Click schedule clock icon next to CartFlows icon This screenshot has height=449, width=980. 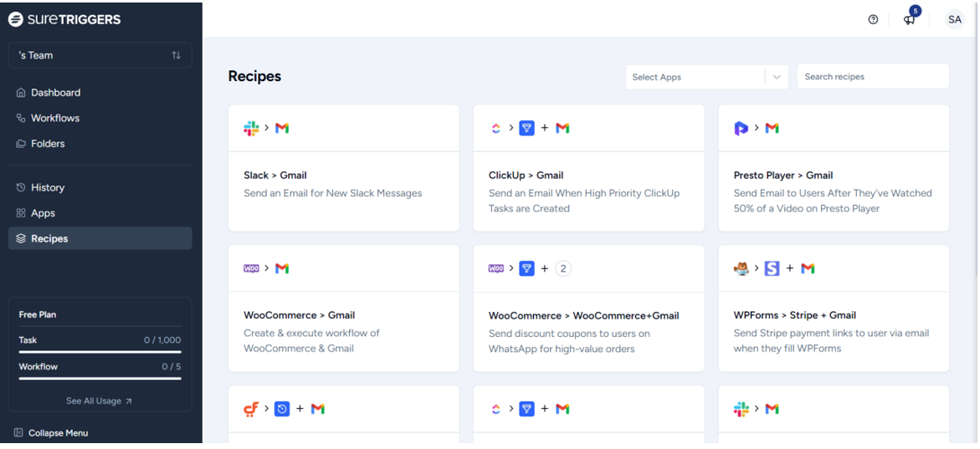282,409
